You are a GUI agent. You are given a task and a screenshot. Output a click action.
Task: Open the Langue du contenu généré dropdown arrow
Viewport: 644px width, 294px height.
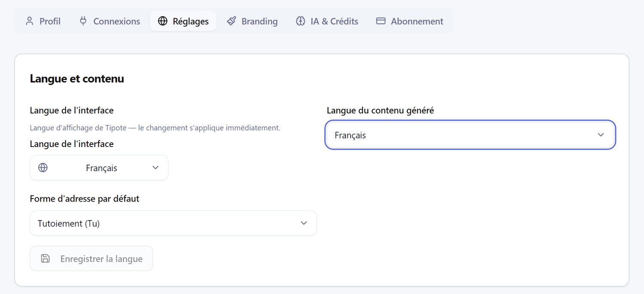point(601,135)
